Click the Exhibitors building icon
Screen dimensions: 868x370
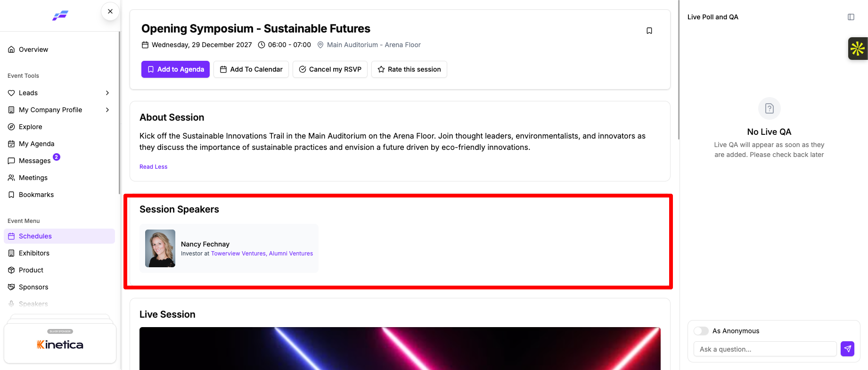pos(11,253)
